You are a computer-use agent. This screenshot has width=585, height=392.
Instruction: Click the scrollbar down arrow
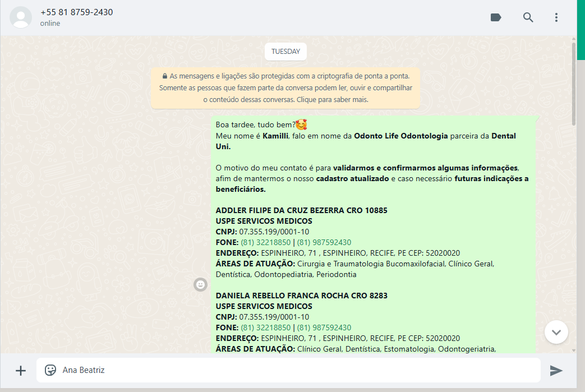tap(573, 351)
